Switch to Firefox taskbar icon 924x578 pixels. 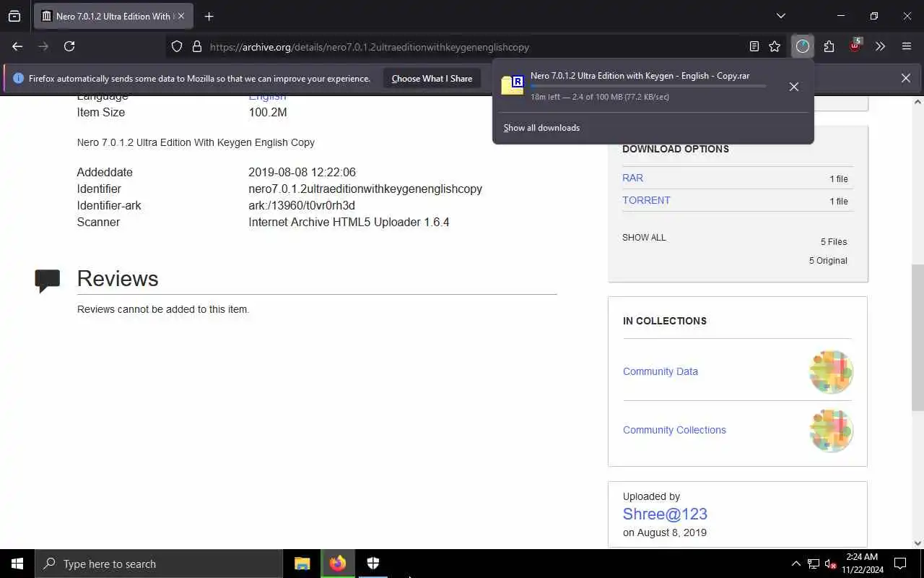point(338,564)
